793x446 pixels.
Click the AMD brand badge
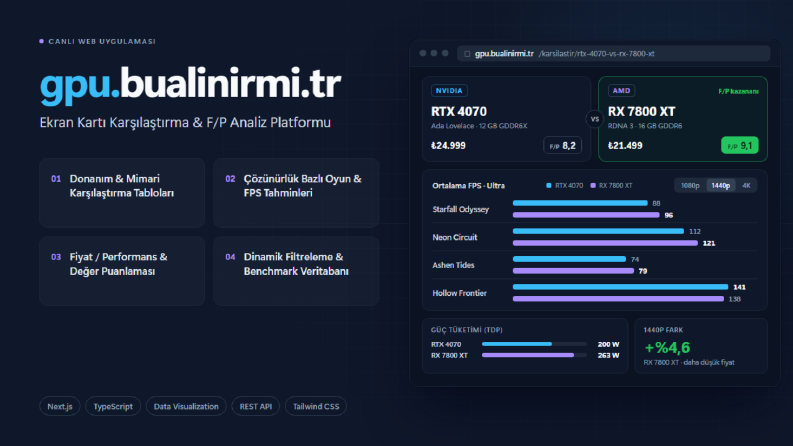[621, 91]
